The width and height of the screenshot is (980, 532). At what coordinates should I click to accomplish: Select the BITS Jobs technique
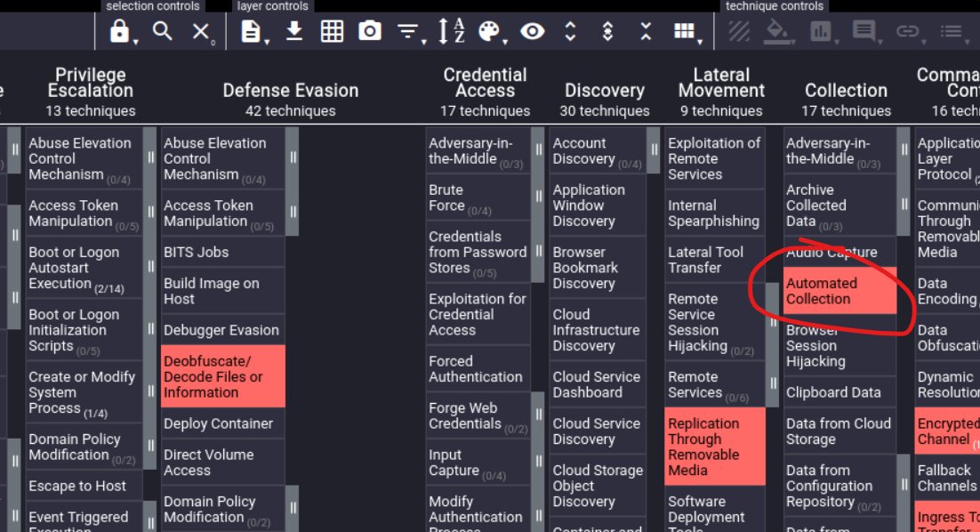[223, 252]
